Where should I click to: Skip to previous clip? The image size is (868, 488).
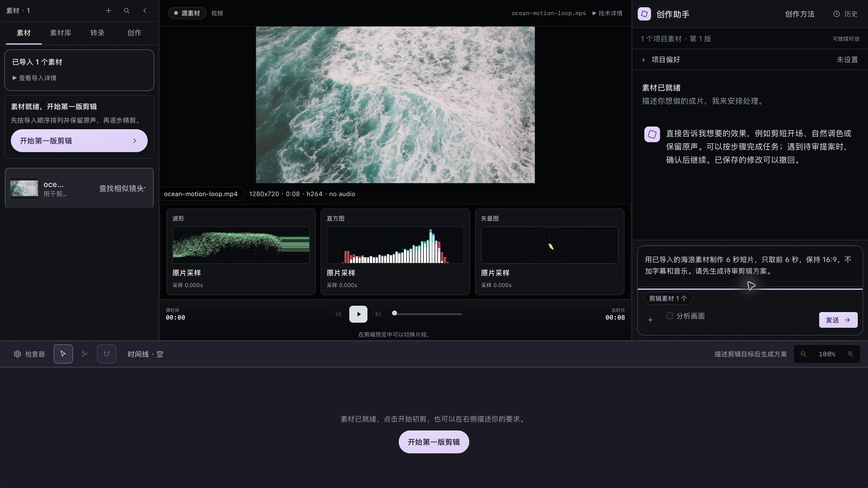(x=338, y=314)
